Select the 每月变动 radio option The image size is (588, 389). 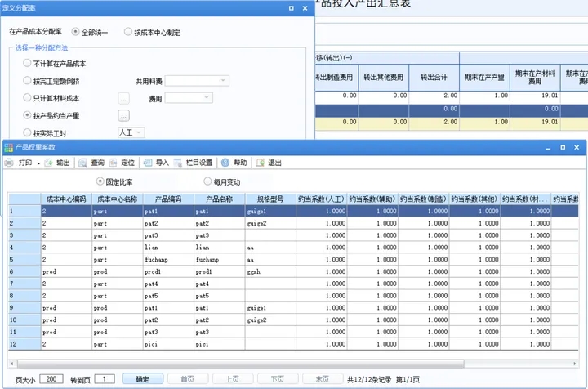207,181
